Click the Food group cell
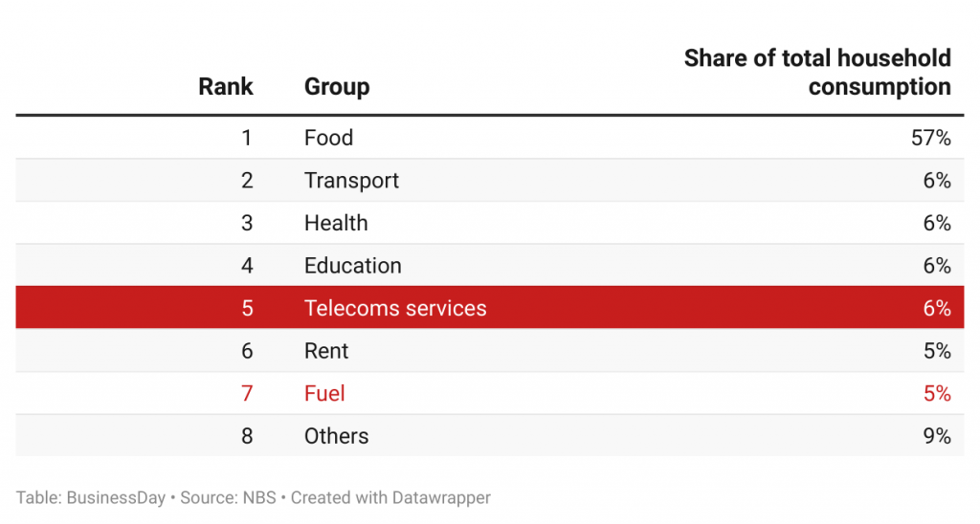 tap(328, 138)
